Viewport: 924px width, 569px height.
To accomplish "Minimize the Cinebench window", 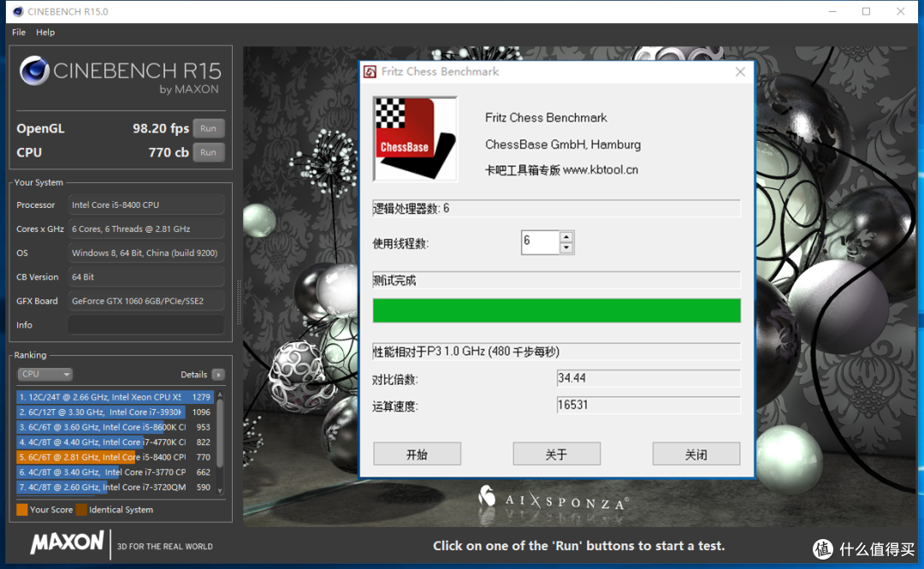I will pos(832,11).
